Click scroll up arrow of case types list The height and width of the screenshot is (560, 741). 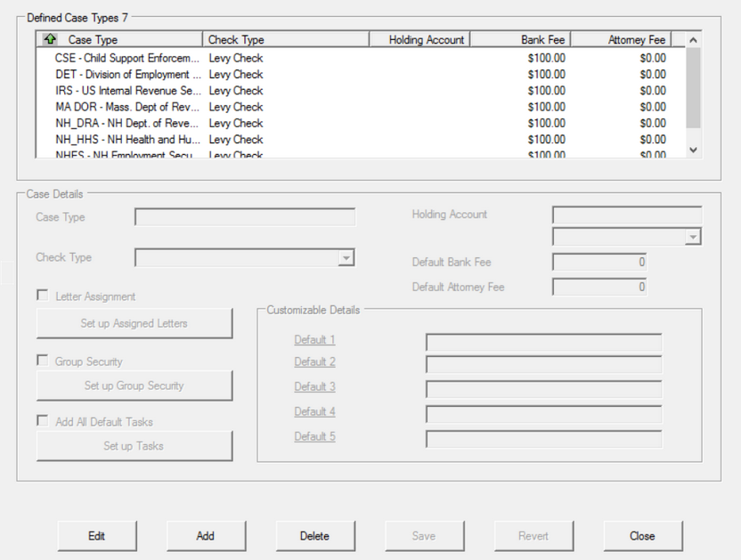click(693, 40)
